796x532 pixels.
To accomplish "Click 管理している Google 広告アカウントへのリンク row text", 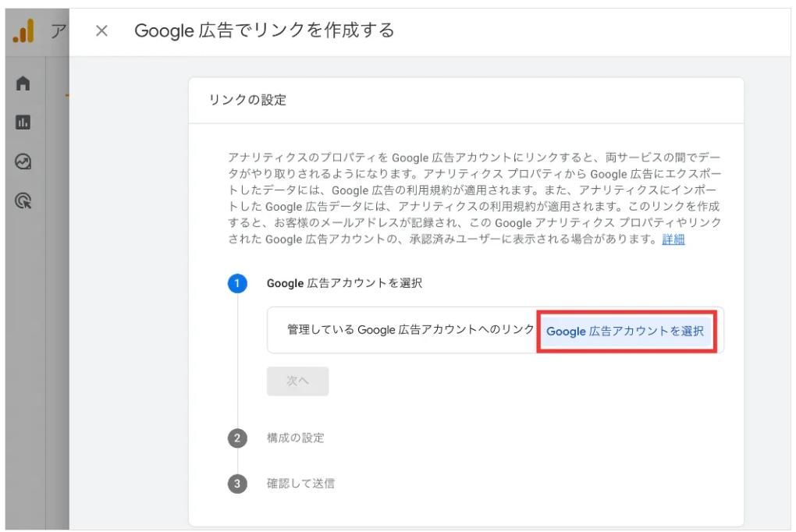I will point(410,330).
